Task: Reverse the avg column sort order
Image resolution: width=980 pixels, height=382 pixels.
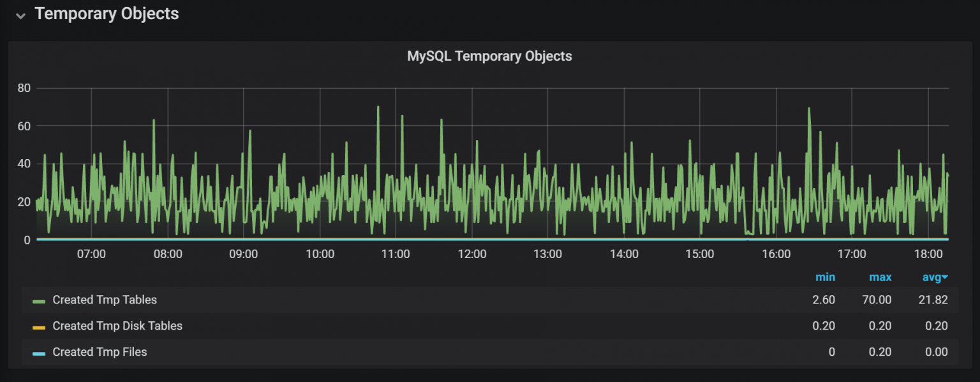Action: pos(944,277)
